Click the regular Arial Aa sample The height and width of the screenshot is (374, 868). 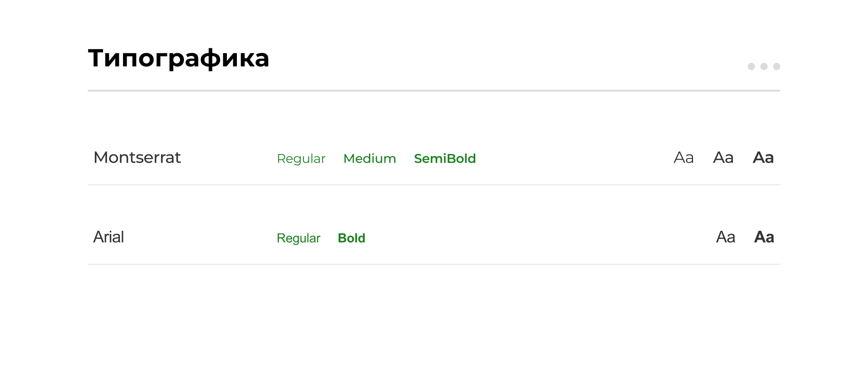(x=726, y=237)
